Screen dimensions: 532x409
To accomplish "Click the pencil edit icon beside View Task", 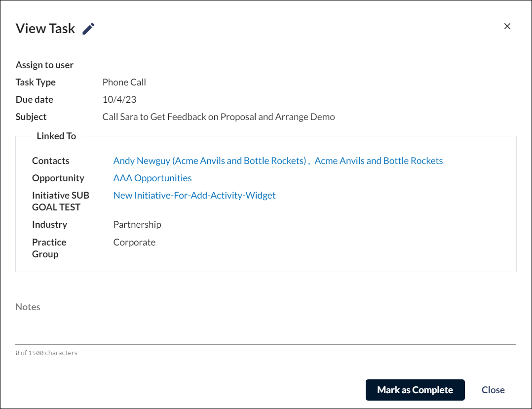I will click(88, 29).
